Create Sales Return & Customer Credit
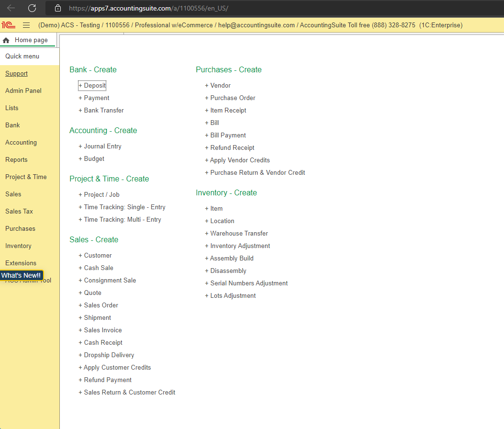 tap(127, 393)
